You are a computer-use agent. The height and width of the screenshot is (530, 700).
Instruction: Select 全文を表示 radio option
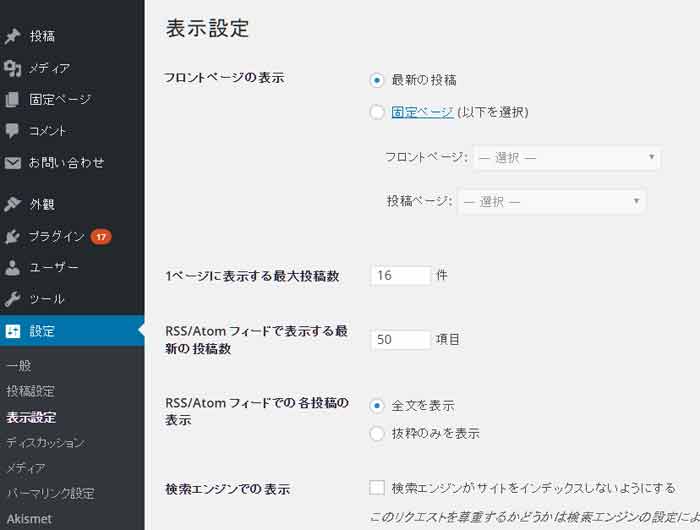pyautogui.click(x=377, y=406)
